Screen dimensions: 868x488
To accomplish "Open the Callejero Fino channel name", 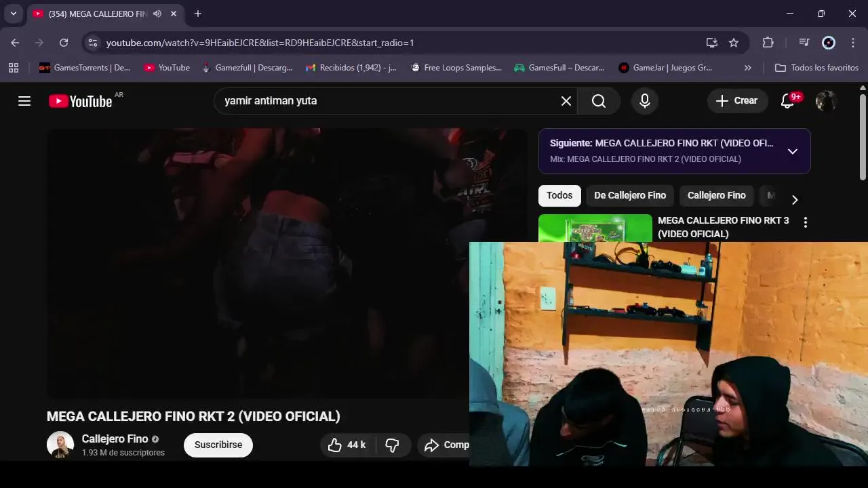I will coord(115,439).
